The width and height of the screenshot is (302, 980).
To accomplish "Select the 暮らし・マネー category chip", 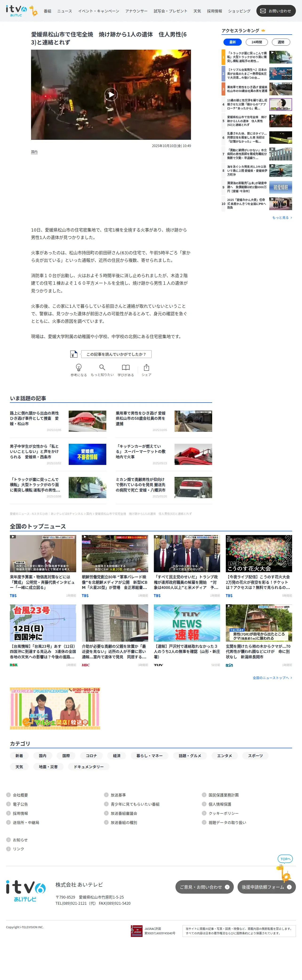I will (150, 756).
